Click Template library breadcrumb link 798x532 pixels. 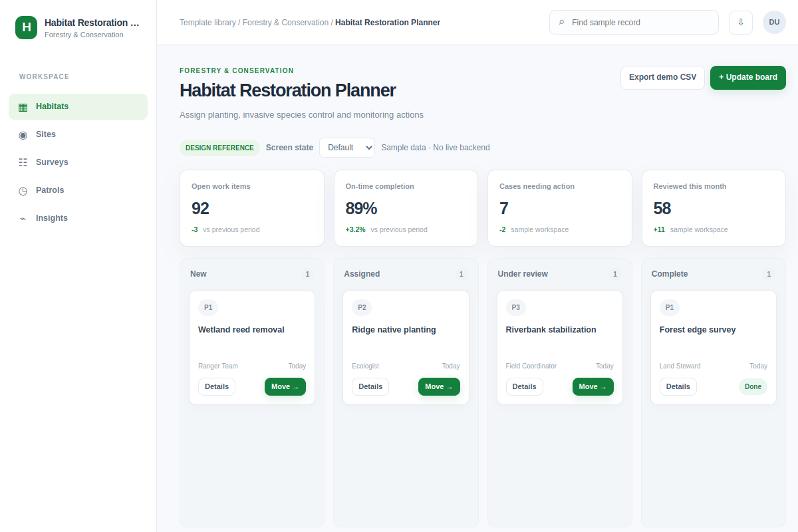click(x=207, y=23)
